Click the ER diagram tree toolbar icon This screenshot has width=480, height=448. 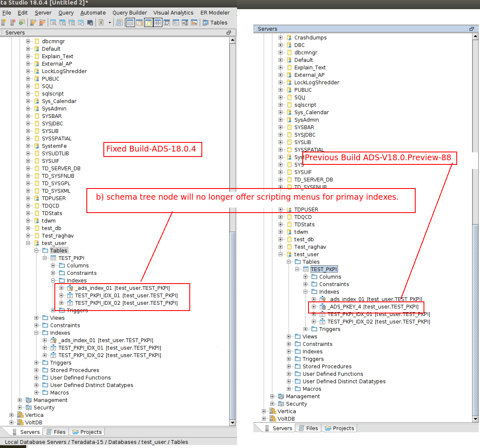tap(185, 22)
